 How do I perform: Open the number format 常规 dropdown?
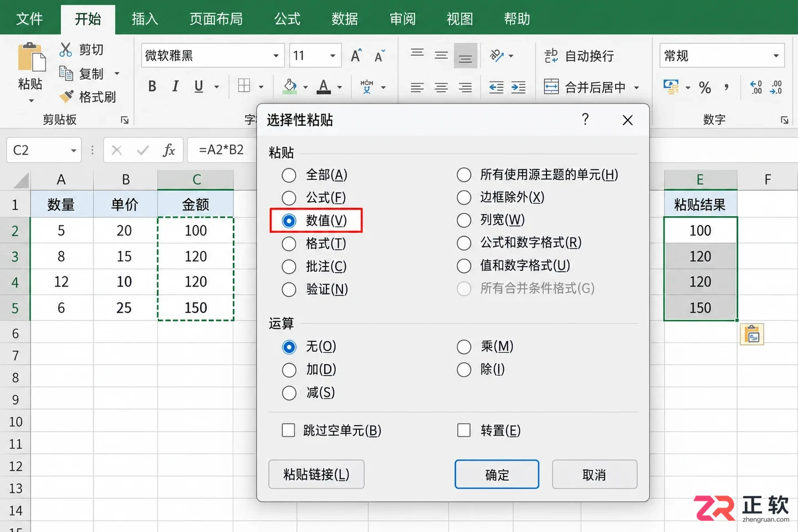776,56
